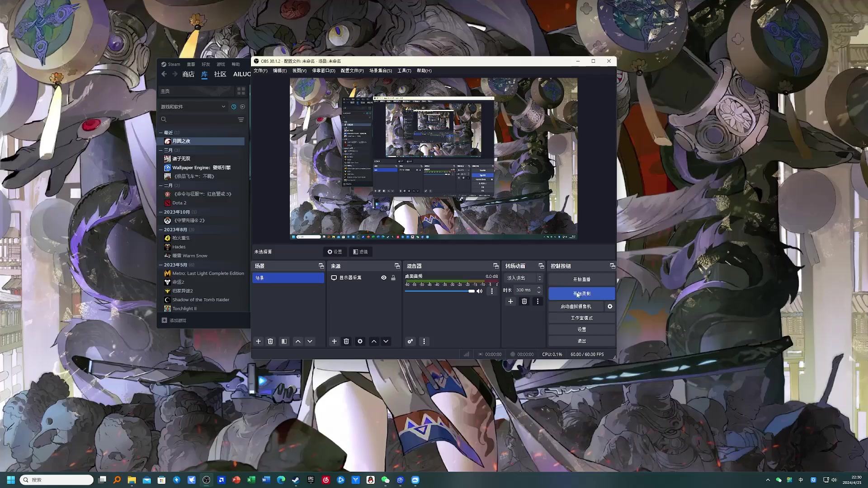Select Hades in Steam library list

click(179, 247)
